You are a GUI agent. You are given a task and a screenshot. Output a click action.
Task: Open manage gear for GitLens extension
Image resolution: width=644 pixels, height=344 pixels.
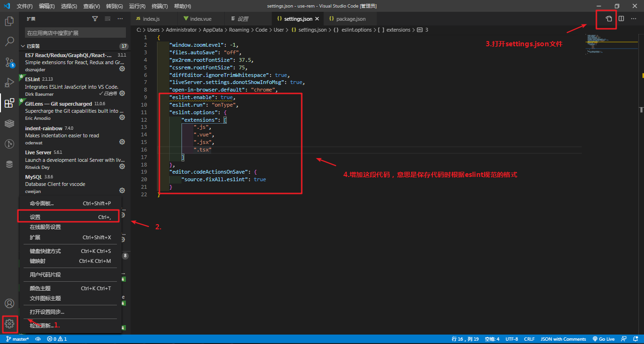[x=122, y=117]
